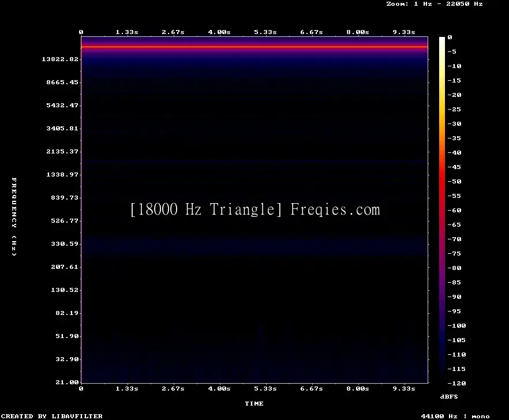509x420 pixels.
Task: Click the 'dBFS' colorbar unit label
Action: [449, 396]
